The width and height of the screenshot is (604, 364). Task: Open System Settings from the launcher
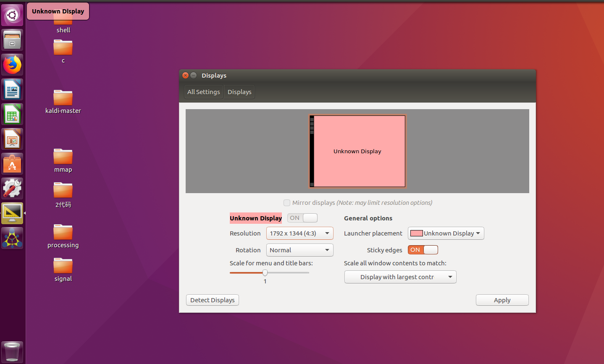(12, 188)
